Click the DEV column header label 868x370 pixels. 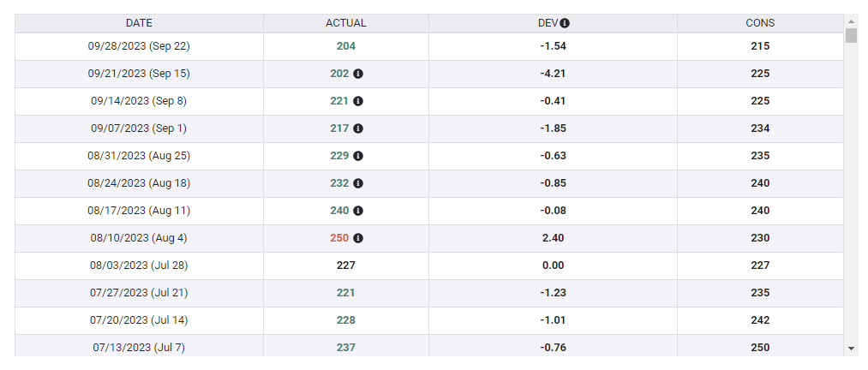548,23
